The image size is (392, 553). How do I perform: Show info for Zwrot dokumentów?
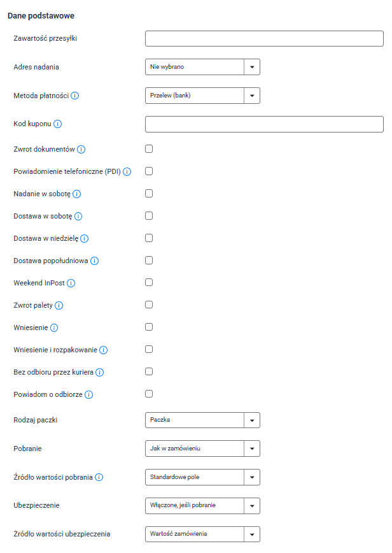[x=81, y=149]
